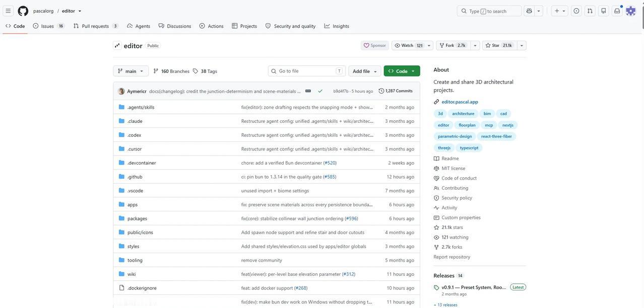Open the issues inbox icon in header
Screen dimensions: 644x308
576,11
